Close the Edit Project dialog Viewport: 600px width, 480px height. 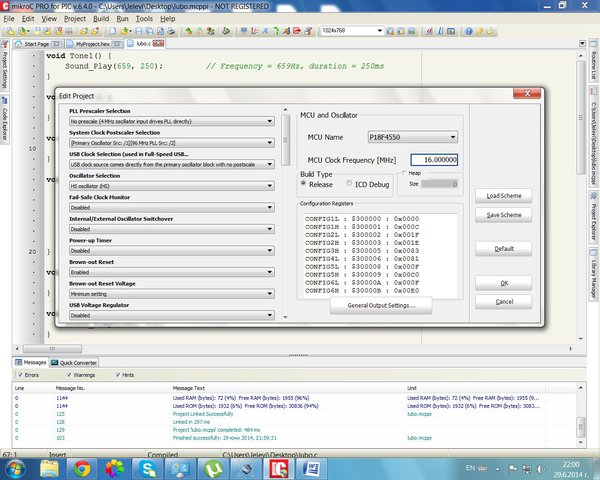click(527, 93)
